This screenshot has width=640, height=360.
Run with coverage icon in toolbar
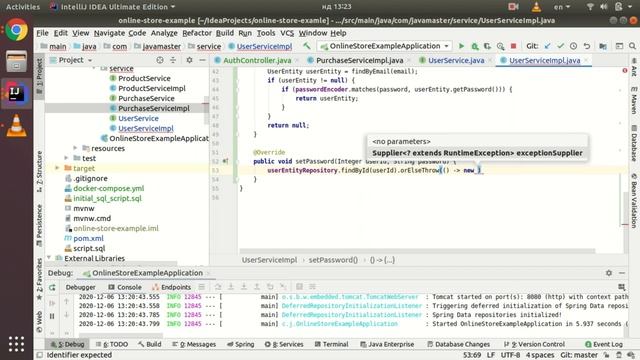click(x=487, y=46)
